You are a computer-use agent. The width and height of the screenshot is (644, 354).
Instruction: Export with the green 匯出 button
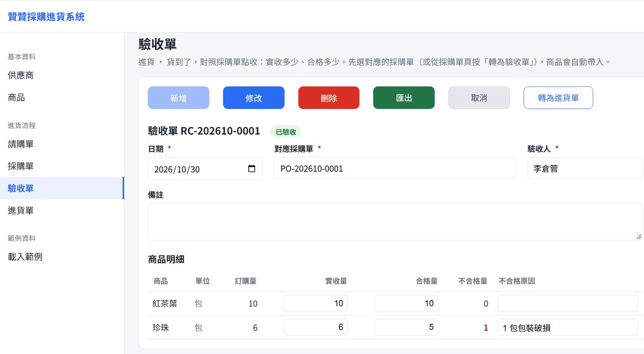[404, 98]
